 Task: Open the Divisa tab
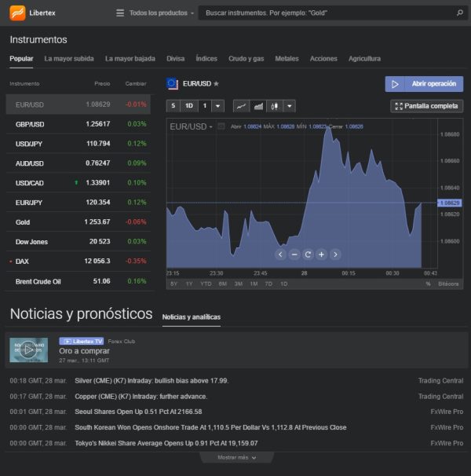click(x=175, y=59)
